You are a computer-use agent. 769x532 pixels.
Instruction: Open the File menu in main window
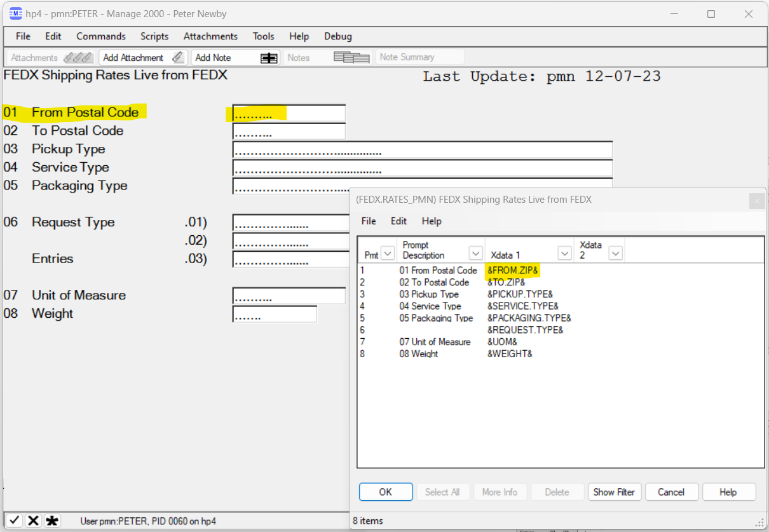tap(23, 36)
